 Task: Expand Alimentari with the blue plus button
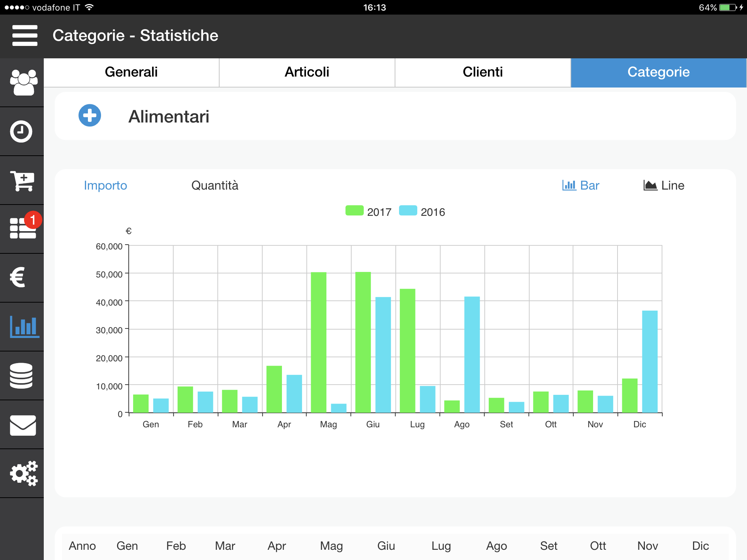point(90,116)
